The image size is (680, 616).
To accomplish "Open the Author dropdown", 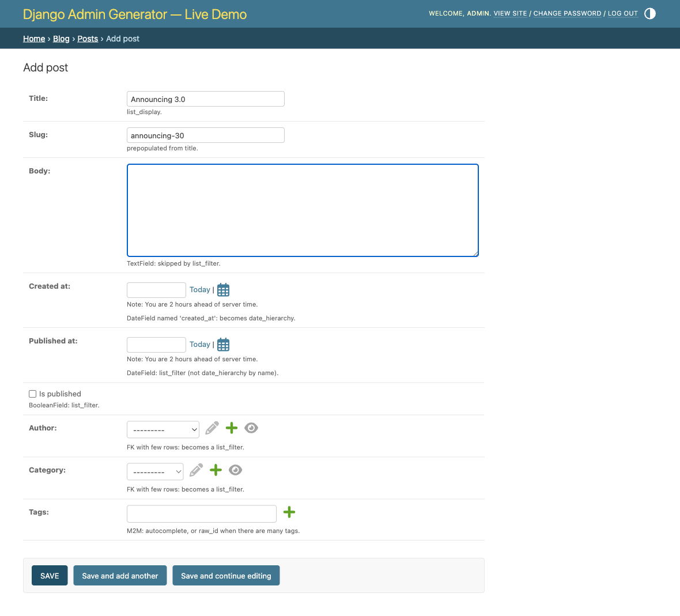I will 163,430.
